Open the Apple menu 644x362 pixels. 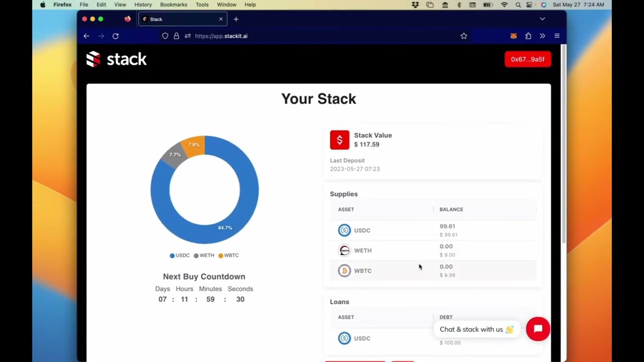(43, 5)
